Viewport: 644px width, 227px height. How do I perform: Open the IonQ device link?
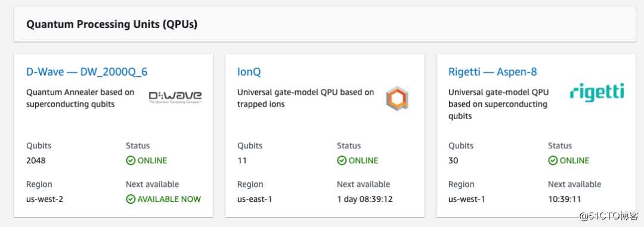click(249, 72)
